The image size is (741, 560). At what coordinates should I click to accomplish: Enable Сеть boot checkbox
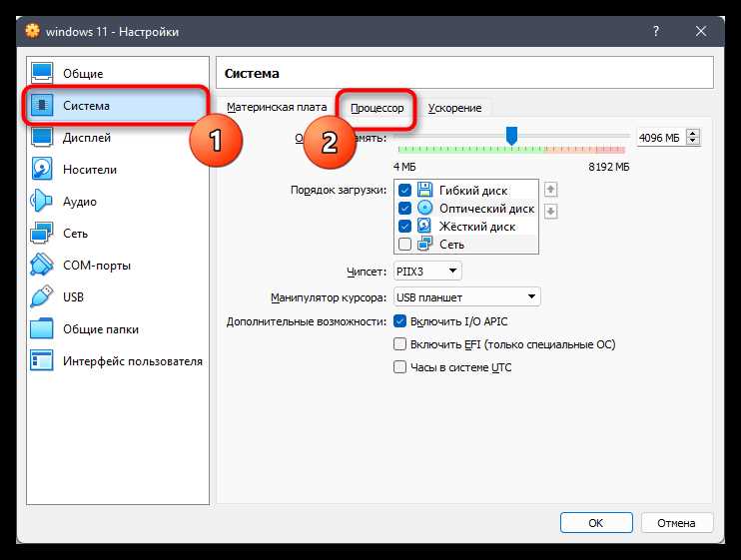click(x=405, y=245)
